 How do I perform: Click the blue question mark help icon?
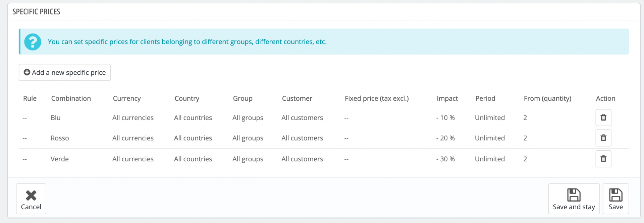tap(33, 42)
